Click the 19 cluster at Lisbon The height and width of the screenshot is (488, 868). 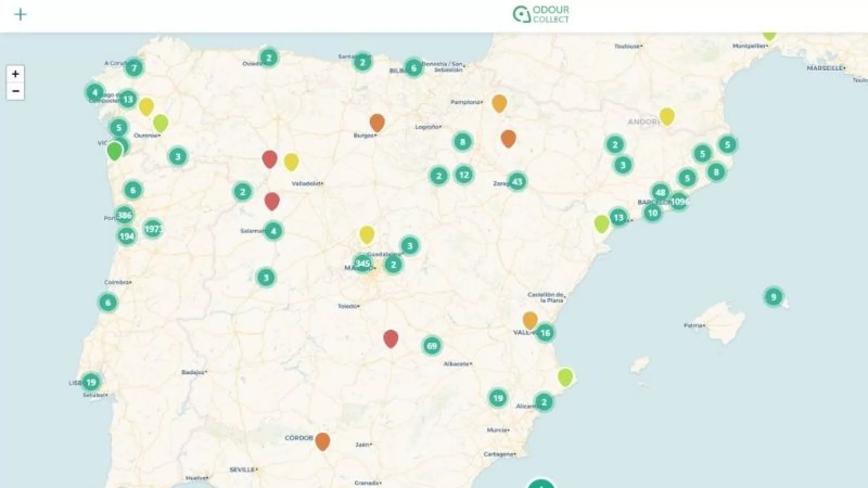coord(91,382)
